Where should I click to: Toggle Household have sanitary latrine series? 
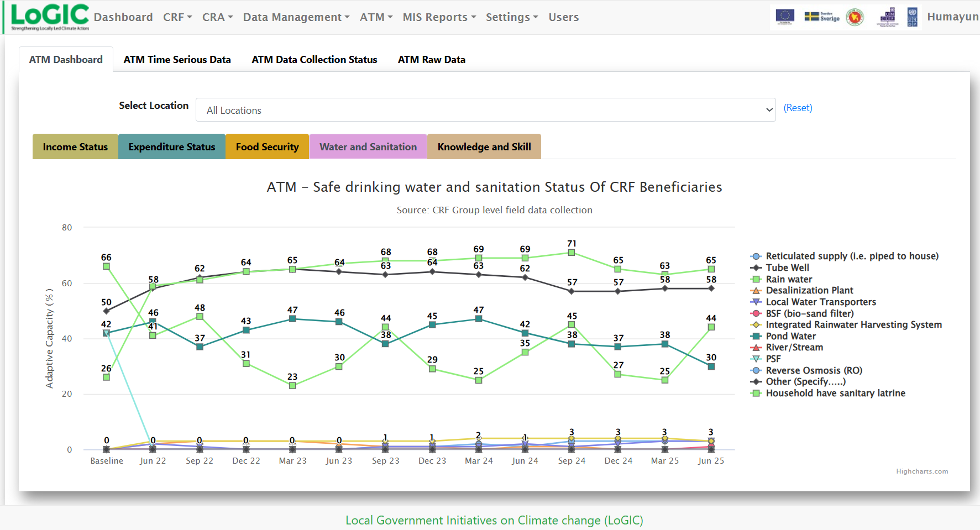click(x=835, y=393)
